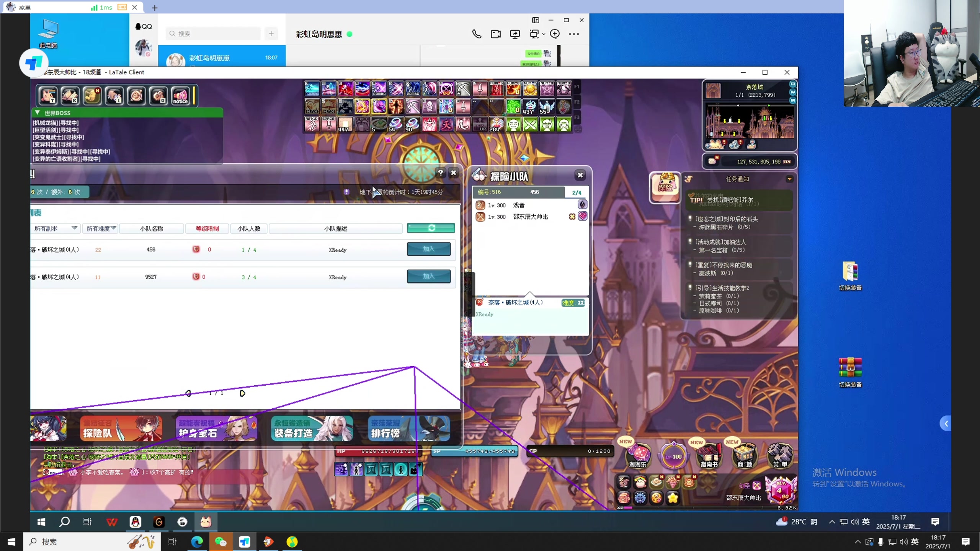
Task: Open the 指南书 guide book icon
Action: (709, 455)
